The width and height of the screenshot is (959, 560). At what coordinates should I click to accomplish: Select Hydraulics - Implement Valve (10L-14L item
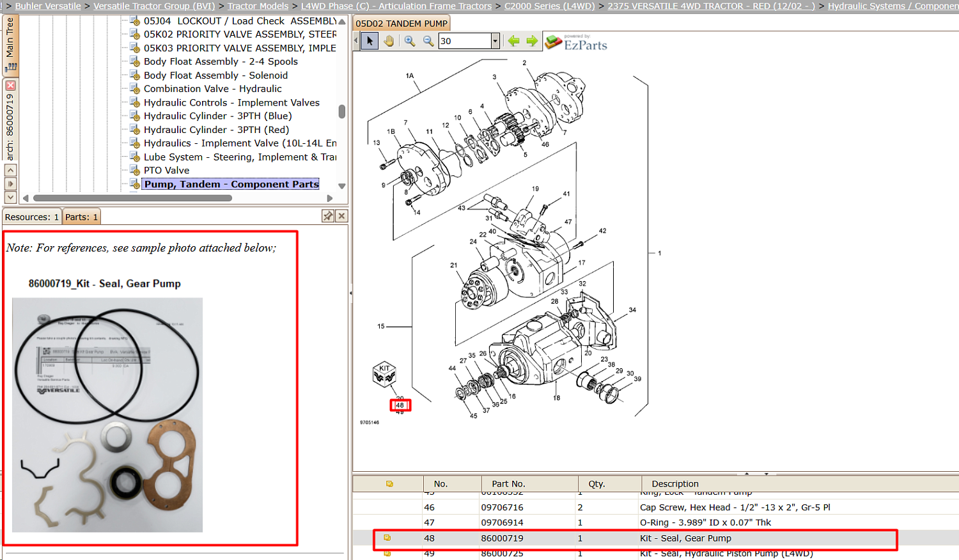coord(240,143)
